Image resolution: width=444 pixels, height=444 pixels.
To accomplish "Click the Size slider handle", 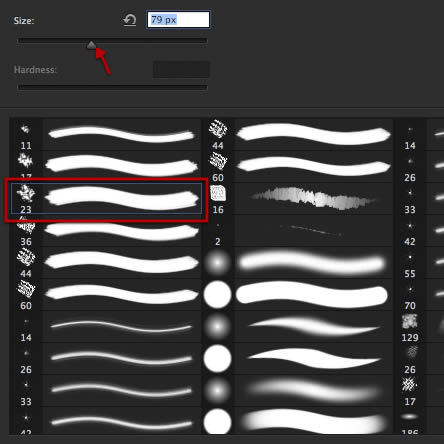I will tap(91, 45).
